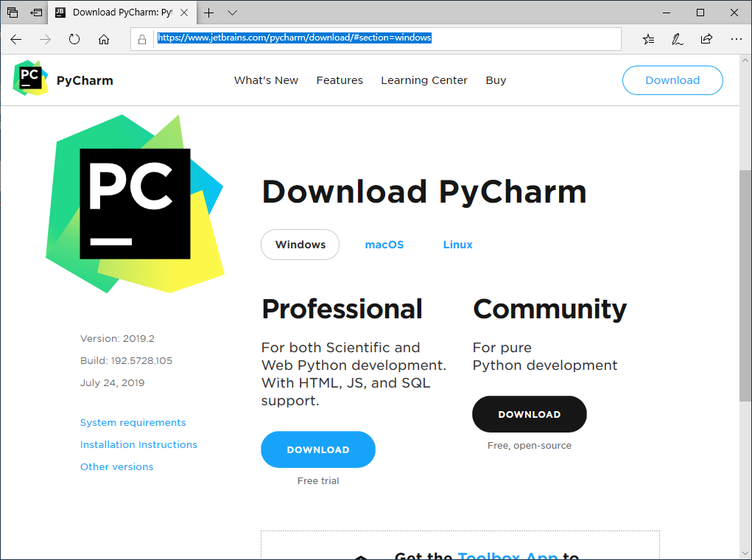Image resolution: width=752 pixels, height=560 pixels.
Task: Click the Free, open-source caption
Action: coord(530,446)
